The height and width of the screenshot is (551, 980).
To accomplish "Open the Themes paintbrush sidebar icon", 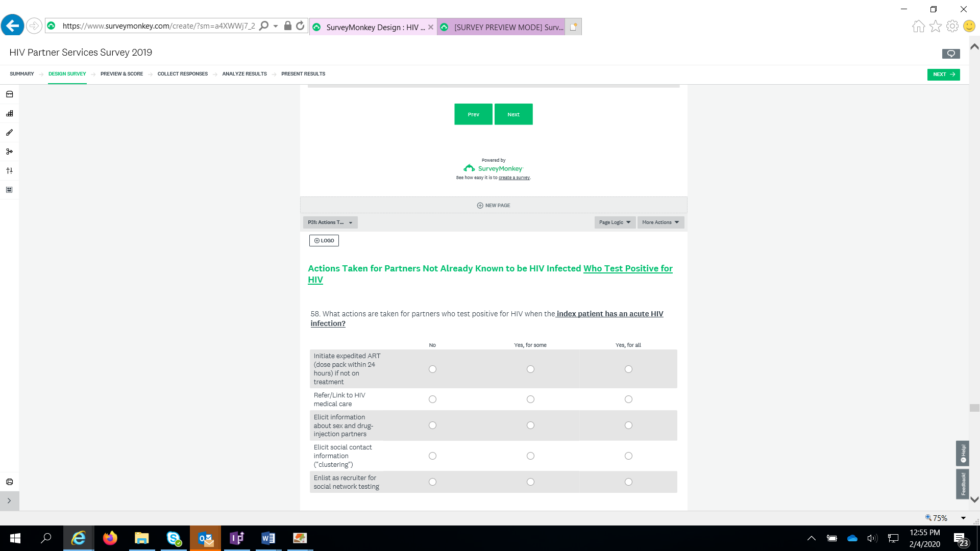I will (x=9, y=133).
